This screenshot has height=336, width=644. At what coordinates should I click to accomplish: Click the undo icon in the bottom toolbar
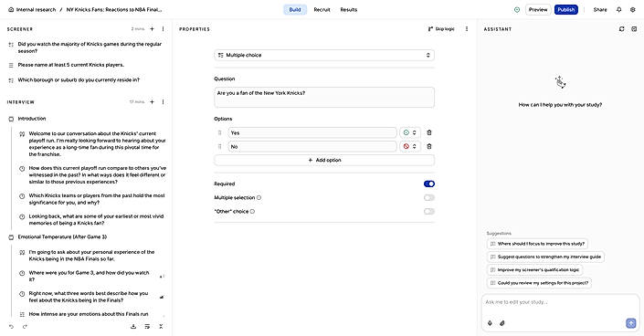(12, 327)
